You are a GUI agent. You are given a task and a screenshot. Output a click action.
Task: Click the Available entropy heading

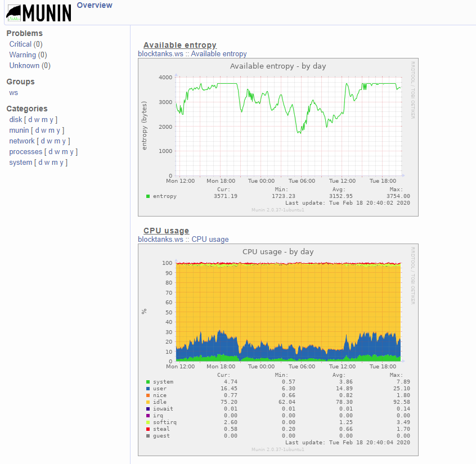pyautogui.click(x=179, y=45)
